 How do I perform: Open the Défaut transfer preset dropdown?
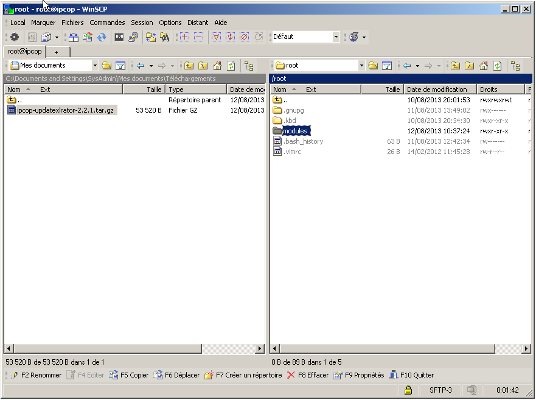pos(336,37)
